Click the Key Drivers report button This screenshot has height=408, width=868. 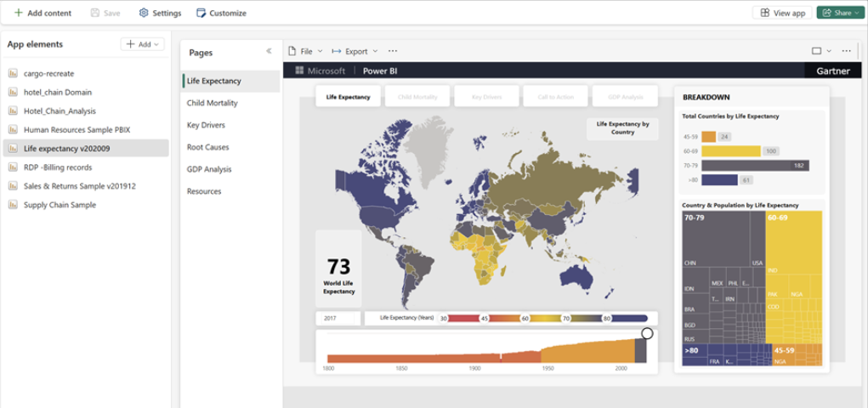487,97
